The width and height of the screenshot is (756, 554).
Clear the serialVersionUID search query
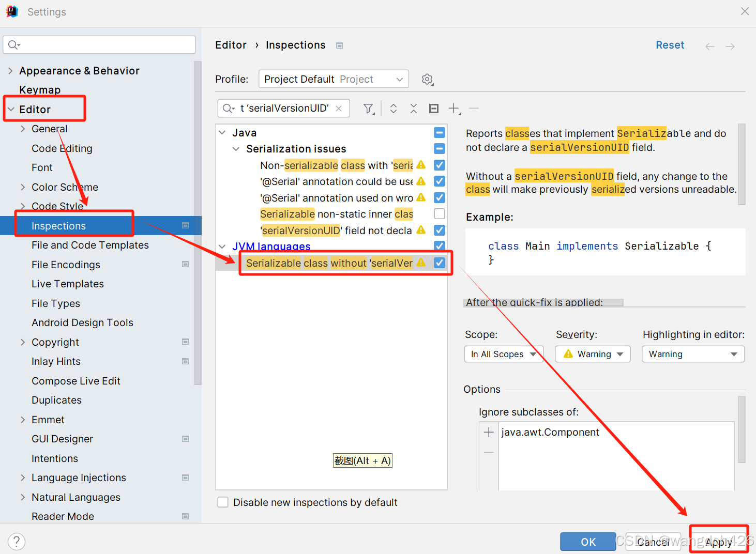339,108
